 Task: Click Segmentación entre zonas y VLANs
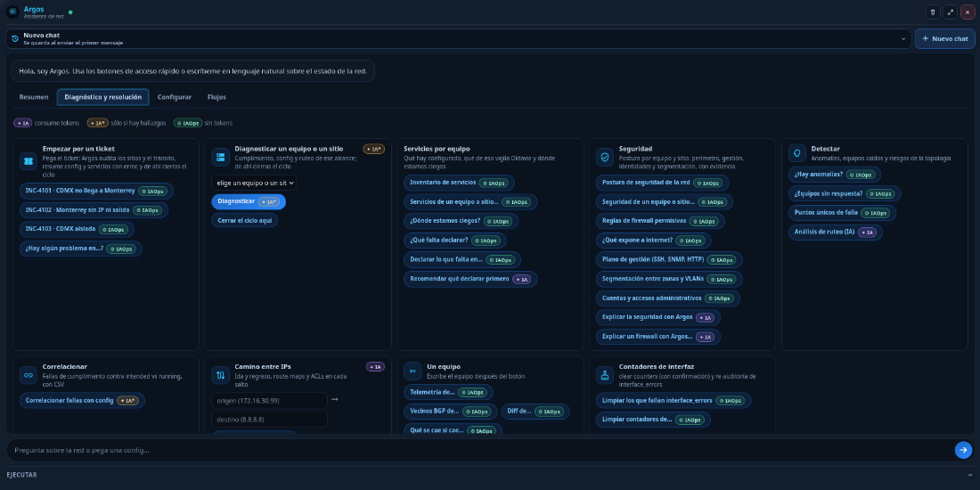tap(669, 279)
